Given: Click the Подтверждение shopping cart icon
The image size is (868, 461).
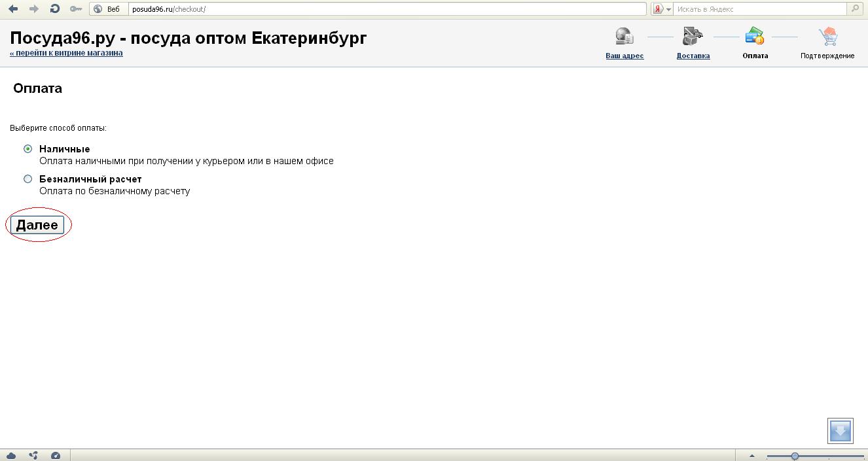Looking at the screenshot, I should coord(828,36).
